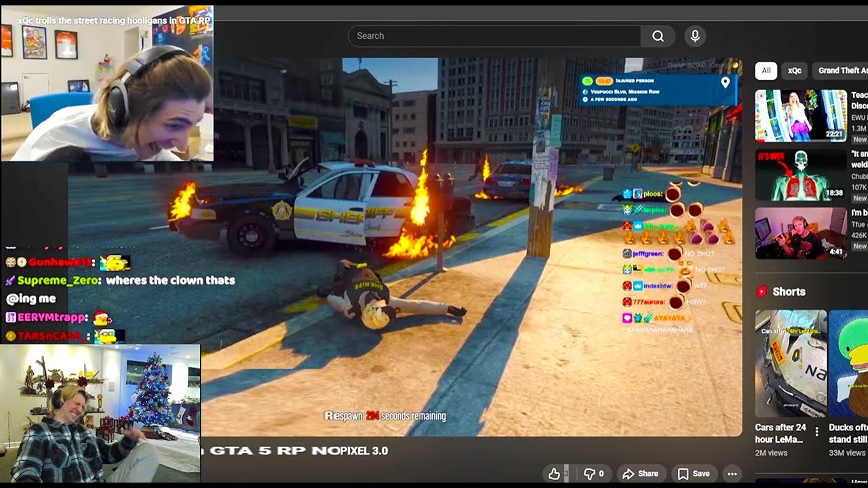Select the All filter chip
Image resolution: width=868 pixels, height=488 pixels.
(766, 70)
